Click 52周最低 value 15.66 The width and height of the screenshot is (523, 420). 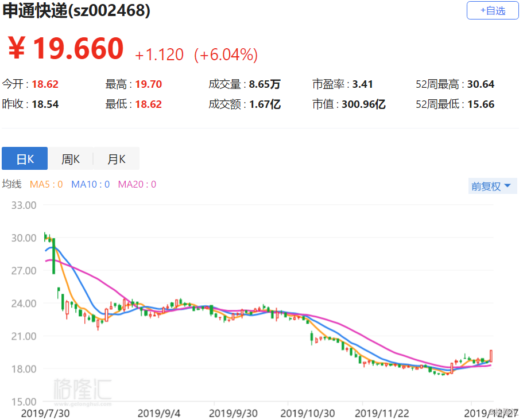point(481,104)
